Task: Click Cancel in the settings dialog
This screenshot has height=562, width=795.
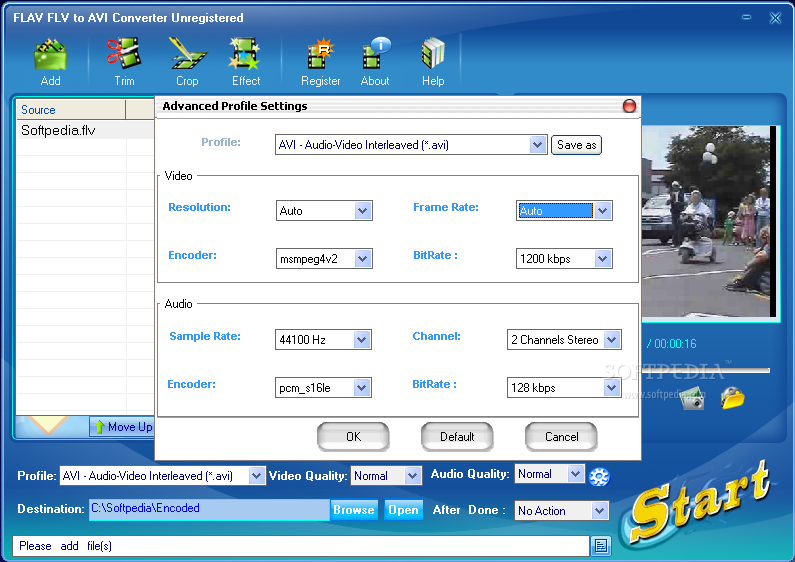Action: tap(561, 437)
